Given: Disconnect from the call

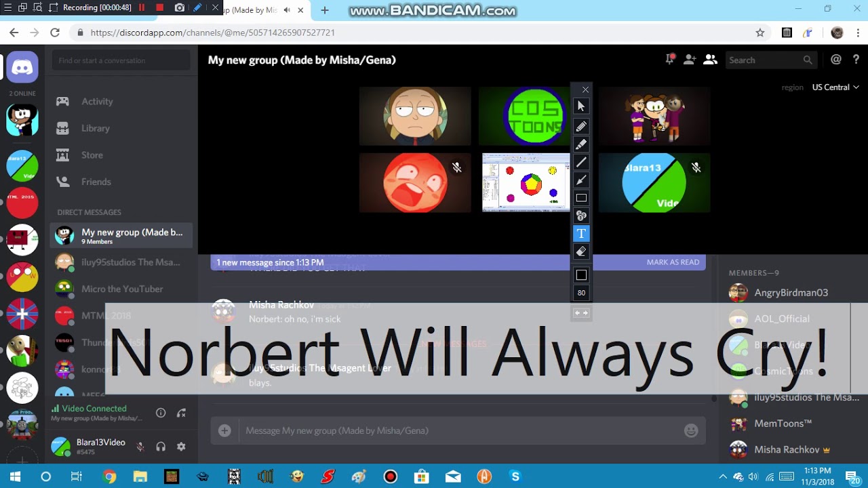Looking at the screenshot, I should [x=181, y=413].
